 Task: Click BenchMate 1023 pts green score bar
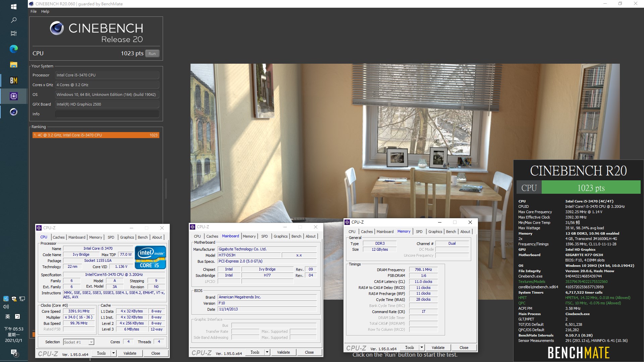[591, 188]
